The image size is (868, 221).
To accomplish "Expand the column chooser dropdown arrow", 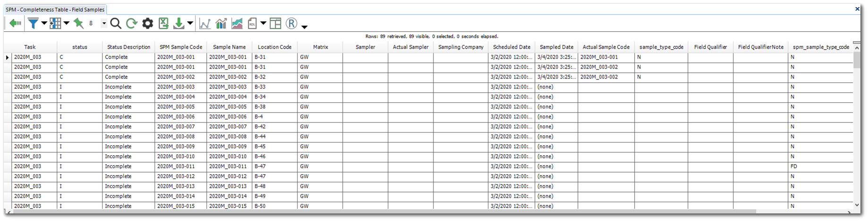I will point(67,23).
